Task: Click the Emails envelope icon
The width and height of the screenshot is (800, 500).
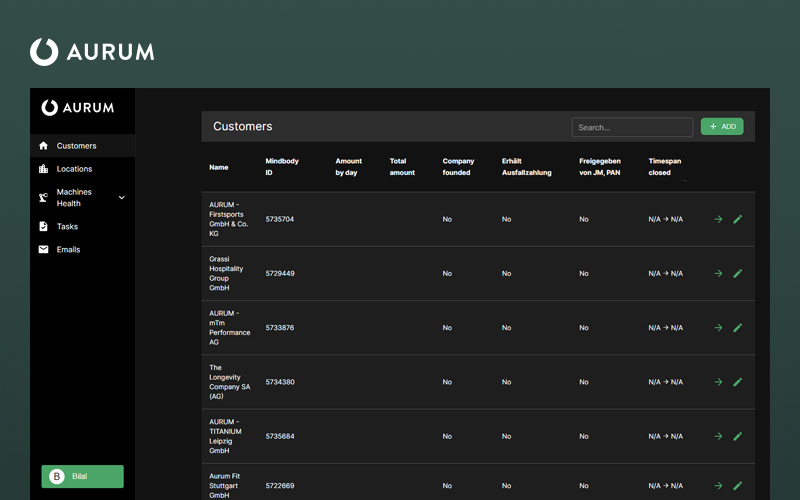Action: (x=43, y=249)
